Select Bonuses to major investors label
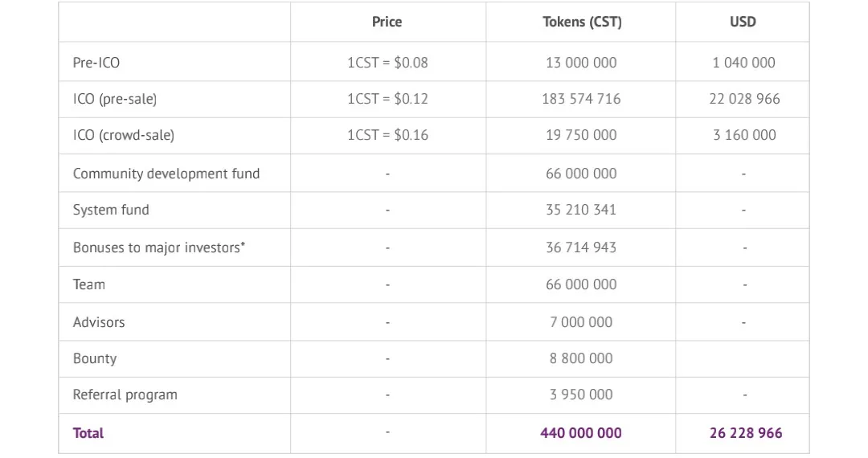Screen dimensions: 868x458 [x=159, y=247]
